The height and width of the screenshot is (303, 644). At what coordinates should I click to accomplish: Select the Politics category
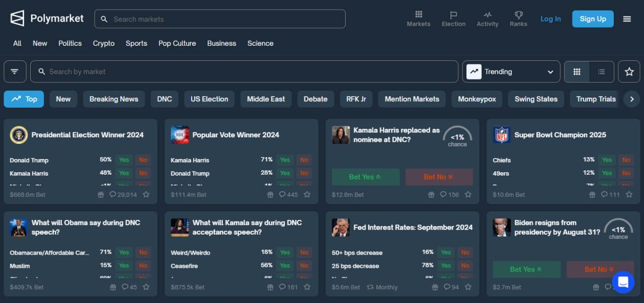pyautogui.click(x=70, y=43)
